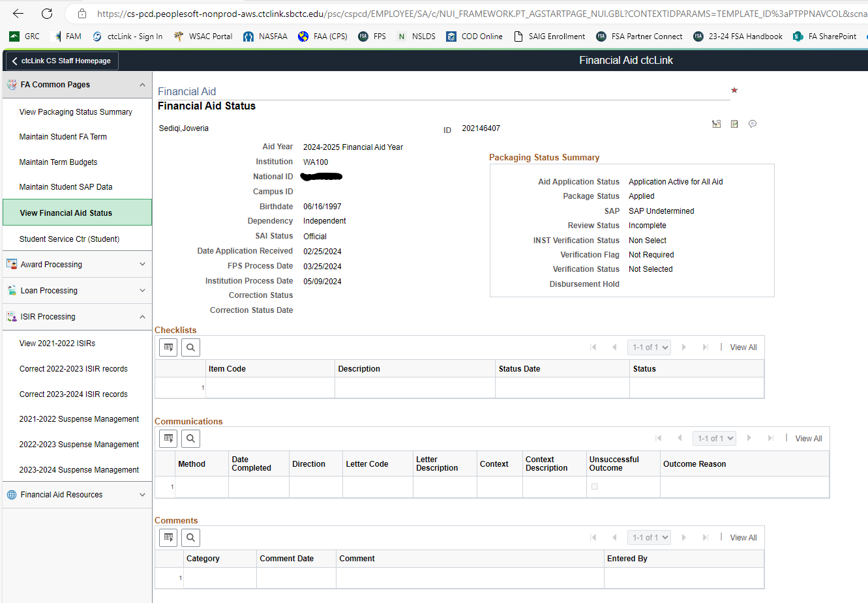
Task: Open the Comments row range dropdown
Action: click(649, 538)
